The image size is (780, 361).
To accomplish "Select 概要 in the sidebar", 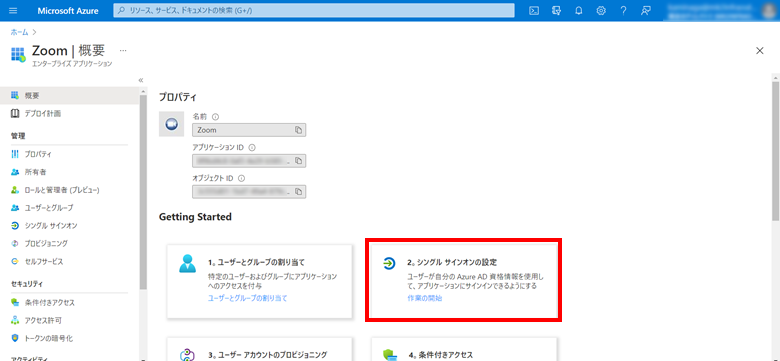I will pyautogui.click(x=69, y=95).
